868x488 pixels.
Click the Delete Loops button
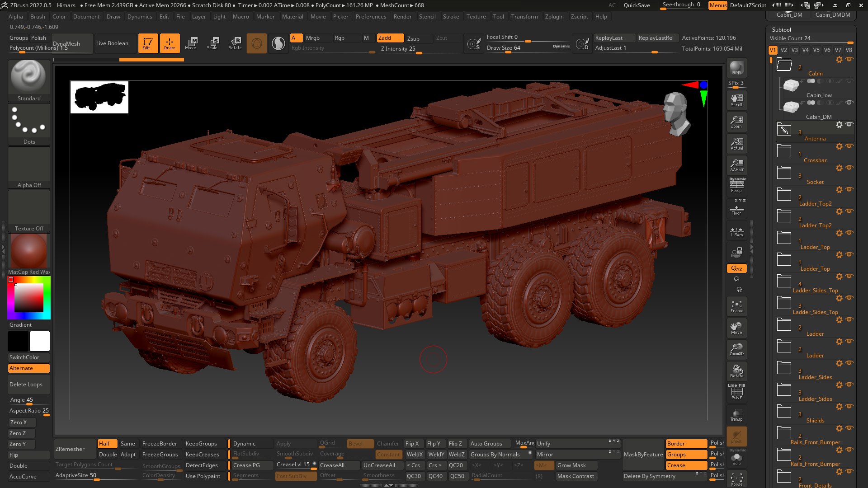(29, 385)
